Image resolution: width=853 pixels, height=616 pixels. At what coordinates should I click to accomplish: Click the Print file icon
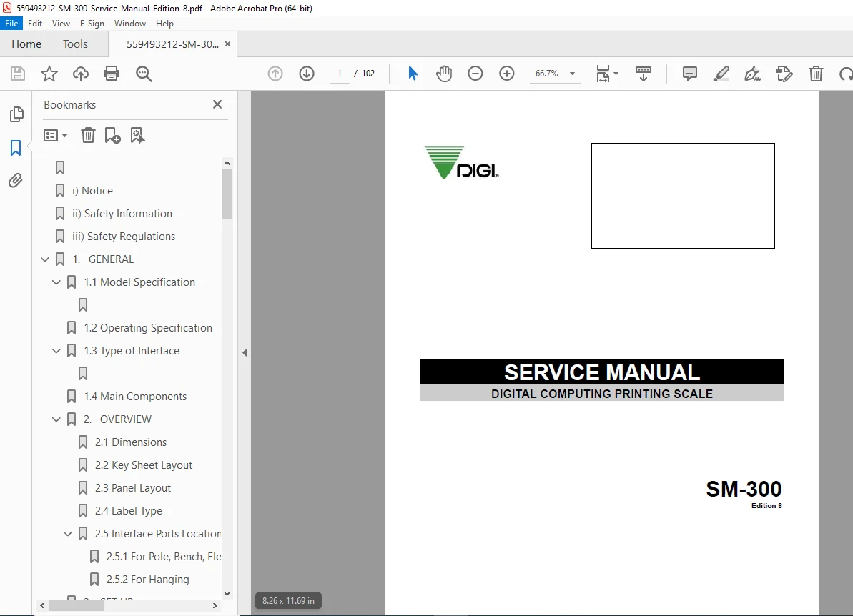(112, 74)
